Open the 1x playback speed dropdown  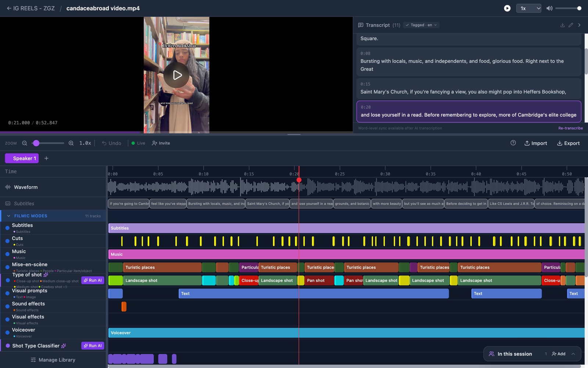[x=529, y=8]
